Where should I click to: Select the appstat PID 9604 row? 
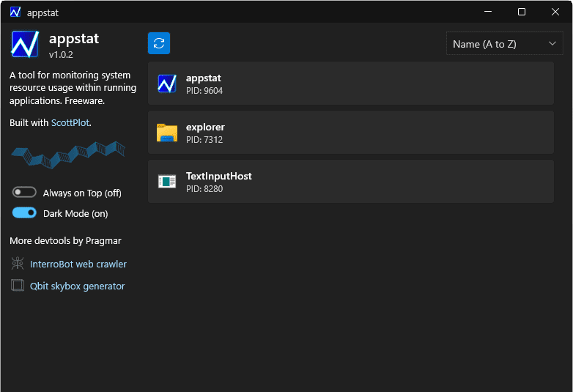coord(352,84)
